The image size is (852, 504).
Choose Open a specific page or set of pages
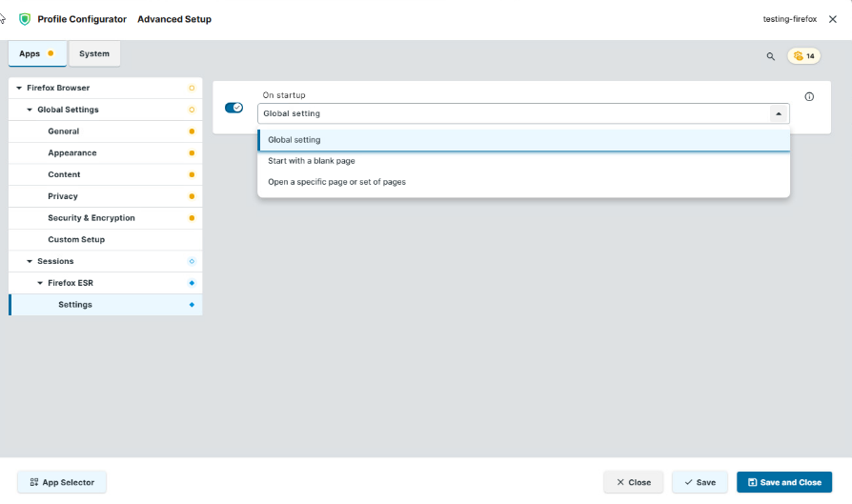[x=524, y=182]
